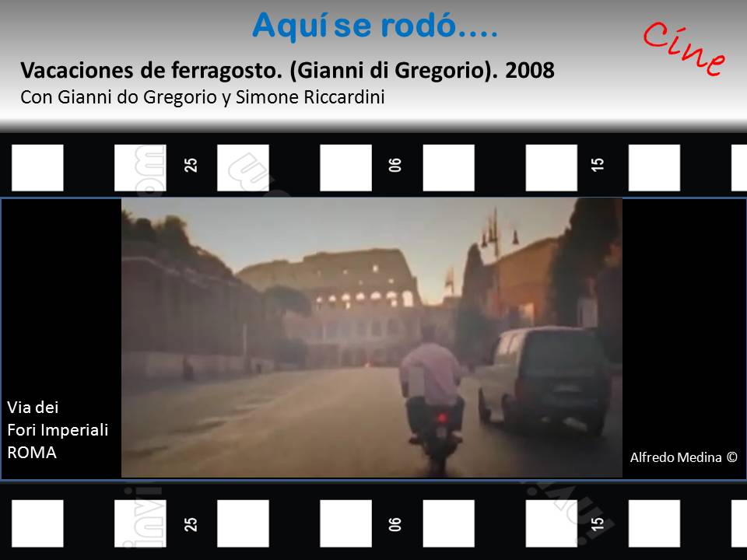Click the bottom-left white sprocket hole

(37, 523)
